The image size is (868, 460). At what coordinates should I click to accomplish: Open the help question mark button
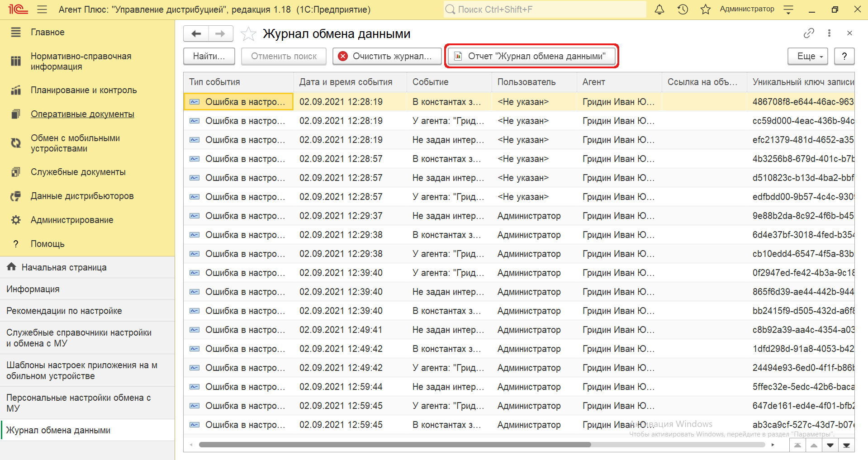coord(844,56)
